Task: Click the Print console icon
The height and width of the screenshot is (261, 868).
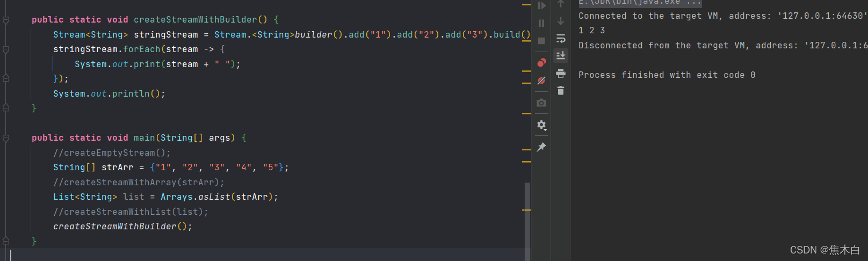Action: [561, 73]
